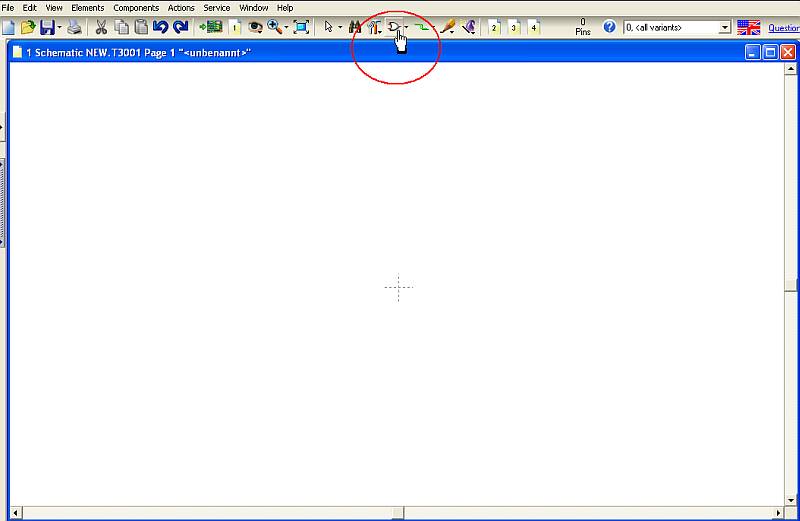800x521 pixels.
Task: Open the Components menu
Action: click(136, 8)
